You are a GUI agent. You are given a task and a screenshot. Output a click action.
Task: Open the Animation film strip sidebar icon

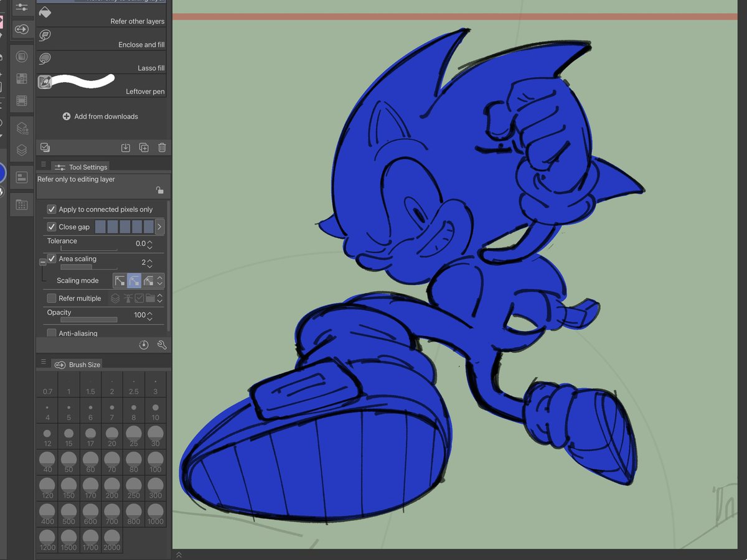(22, 100)
